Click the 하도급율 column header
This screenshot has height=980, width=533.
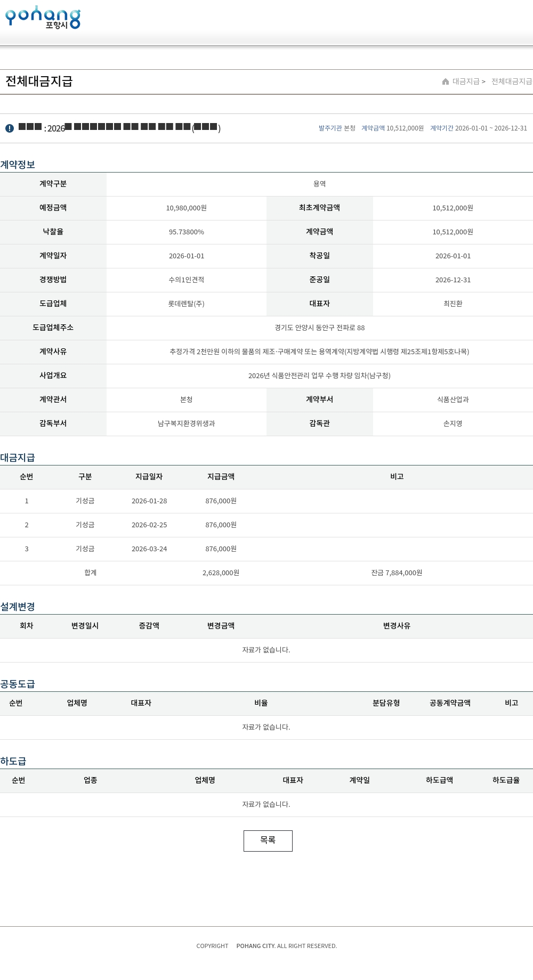point(506,780)
